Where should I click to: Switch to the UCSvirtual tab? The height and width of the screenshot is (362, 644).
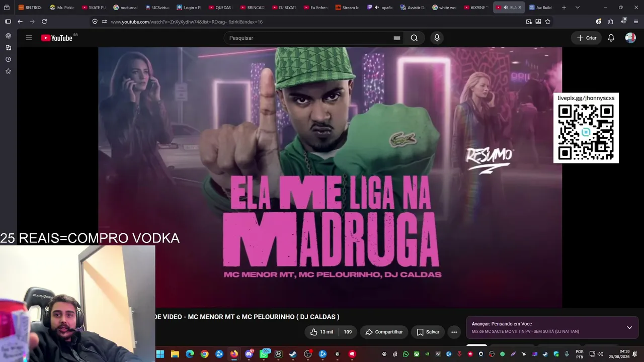(157, 8)
